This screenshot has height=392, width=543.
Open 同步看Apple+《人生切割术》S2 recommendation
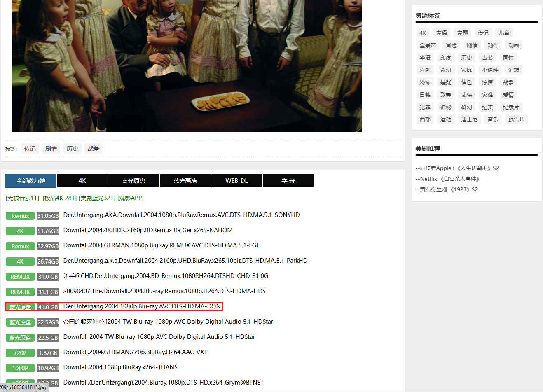click(x=457, y=168)
